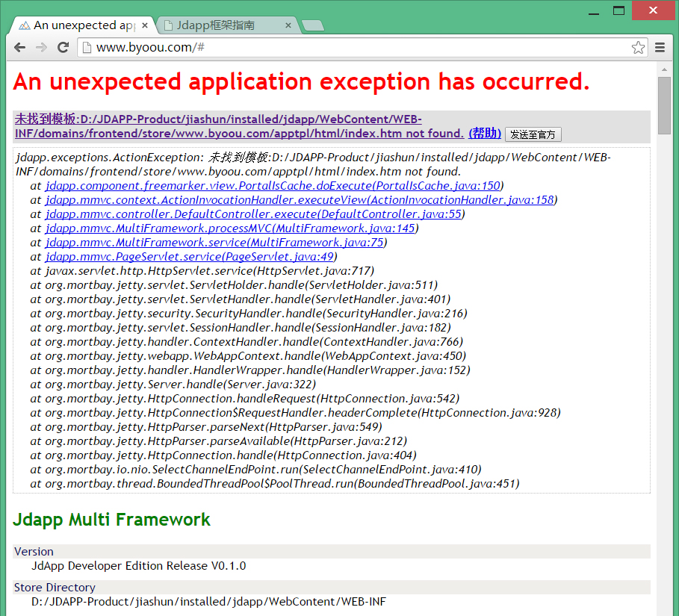Screen dimensions: 679x616
Task: Select the 'An unexpected ap' tab
Action: coord(78,25)
